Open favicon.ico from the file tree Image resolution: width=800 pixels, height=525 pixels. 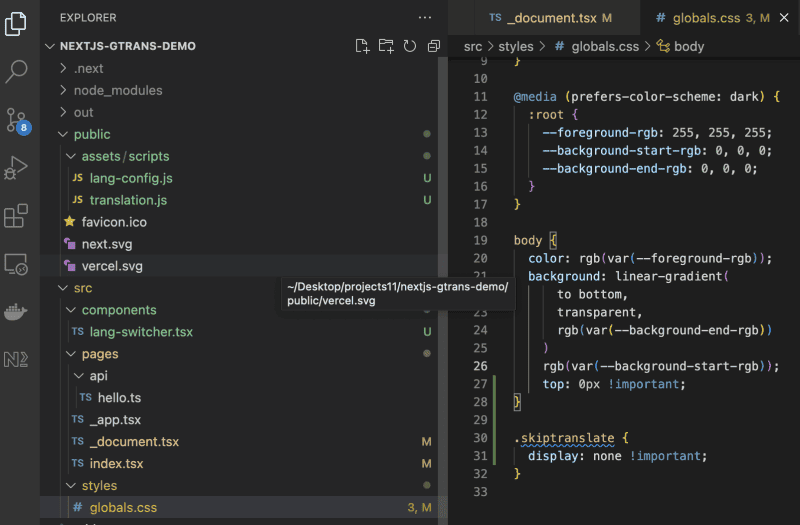click(114, 222)
